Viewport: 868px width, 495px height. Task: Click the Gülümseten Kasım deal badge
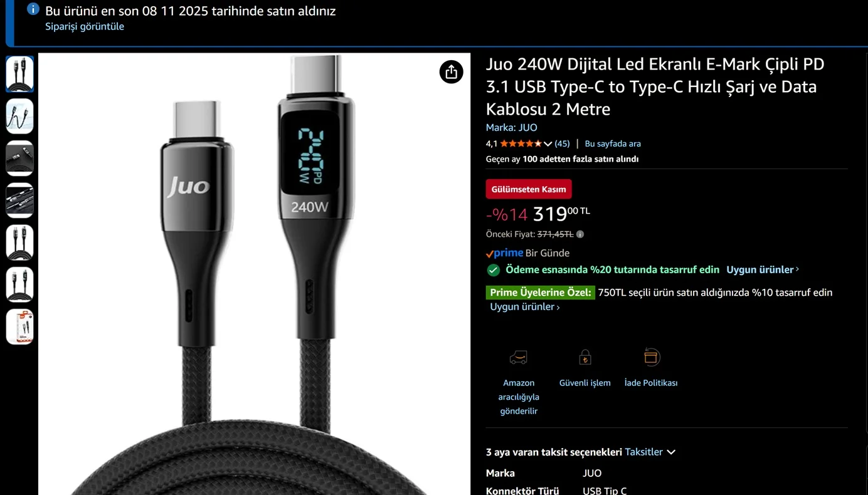pyautogui.click(x=529, y=189)
